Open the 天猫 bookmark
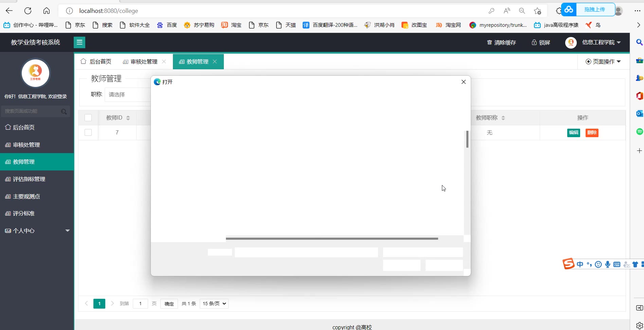Image resolution: width=644 pixels, height=330 pixels. (286, 25)
